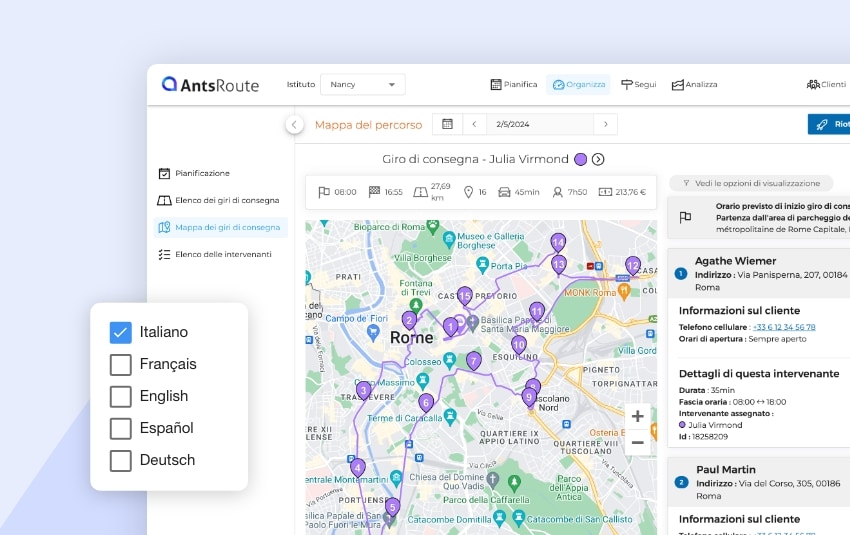Viewport: 850px width, 535px height.
Task: Zoom in on the map with plus
Action: tap(637, 416)
